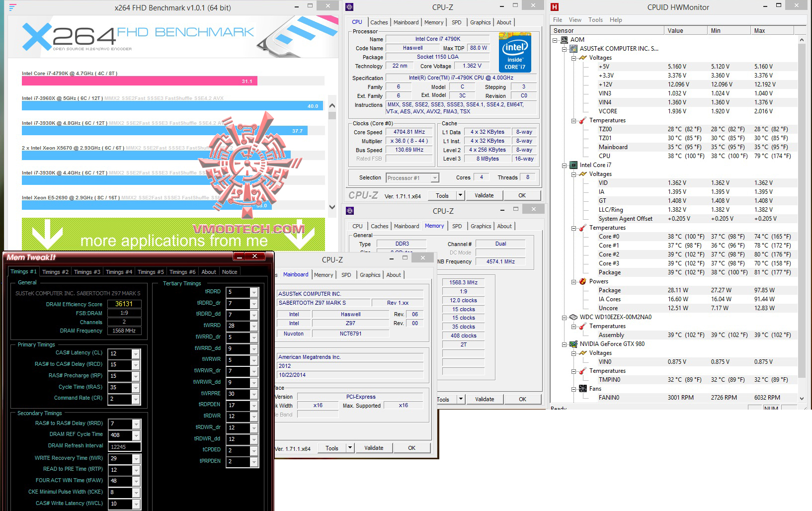
Task: Click OK in the CPU-Z processor window
Action: [522, 195]
